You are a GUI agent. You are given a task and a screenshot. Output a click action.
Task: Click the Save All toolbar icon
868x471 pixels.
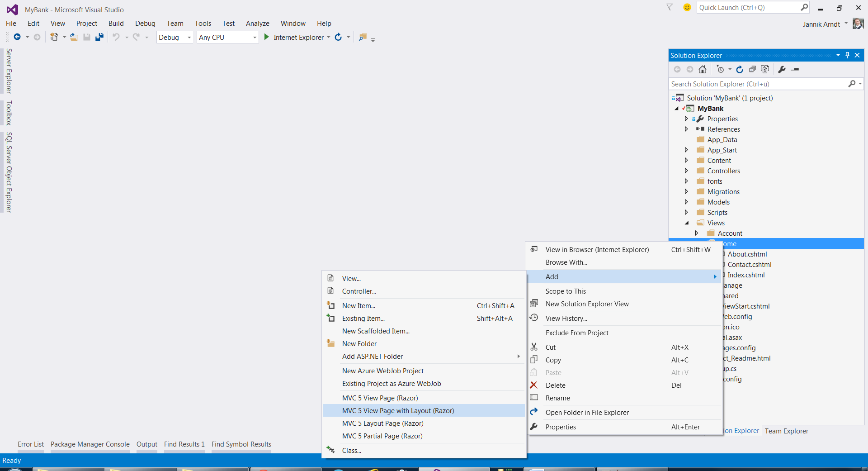click(x=99, y=37)
